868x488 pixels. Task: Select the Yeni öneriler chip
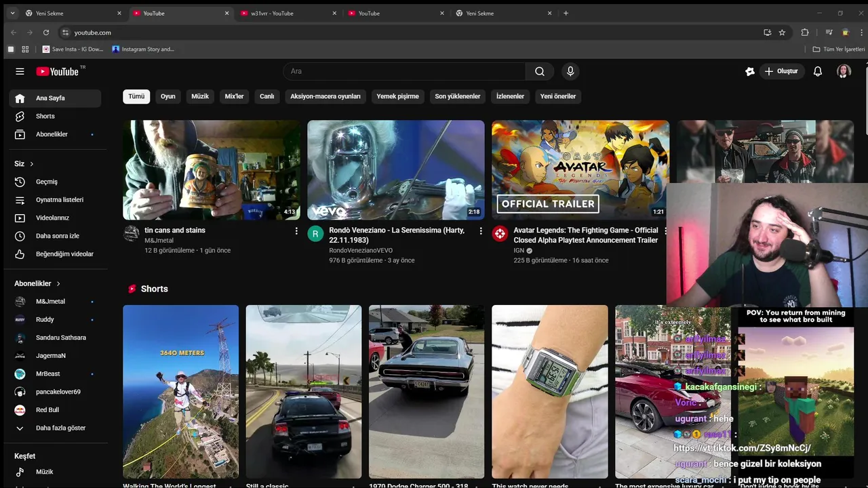[x=558, y=96]
